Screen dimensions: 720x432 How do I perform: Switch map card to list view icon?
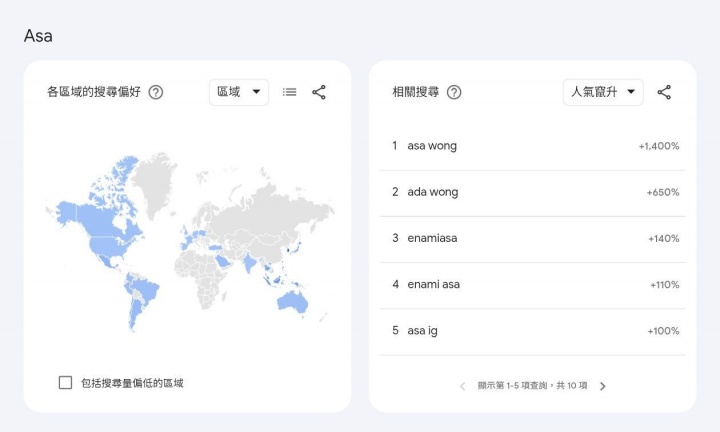point(289,92)
